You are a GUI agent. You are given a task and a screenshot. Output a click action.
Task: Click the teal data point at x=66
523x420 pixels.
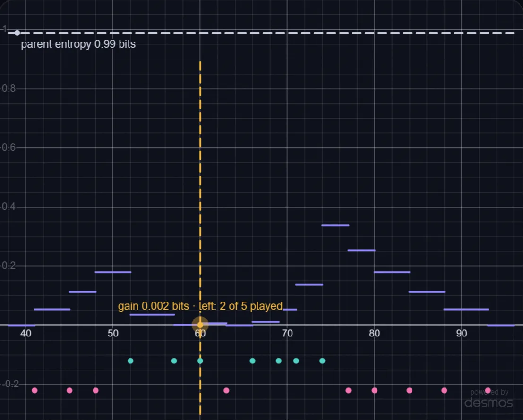click(x=252, y=361)
